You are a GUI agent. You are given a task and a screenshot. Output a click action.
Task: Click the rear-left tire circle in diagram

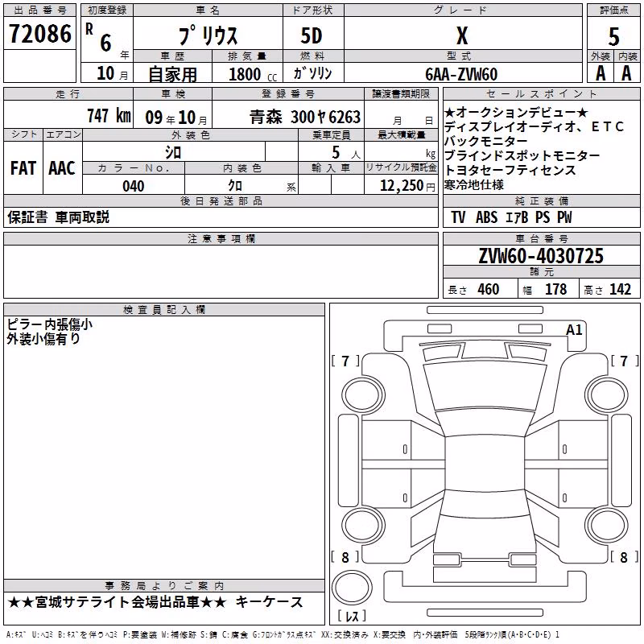(362, 526)
